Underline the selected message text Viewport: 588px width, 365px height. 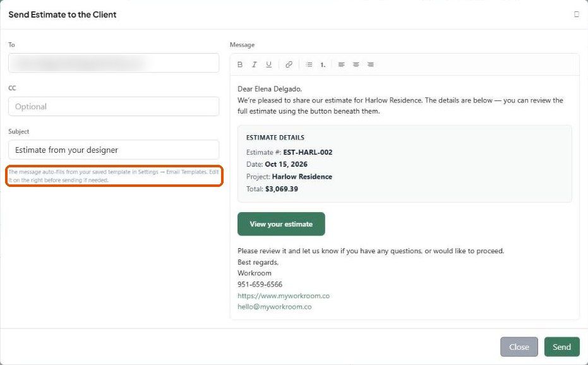268,64
